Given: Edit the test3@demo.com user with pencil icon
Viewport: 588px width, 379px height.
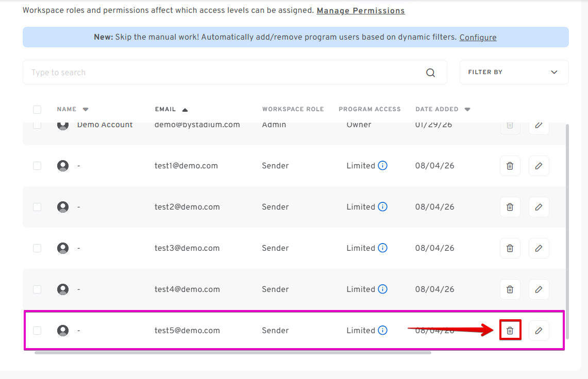Looking at the screenshot, I should tap(539, 248).
